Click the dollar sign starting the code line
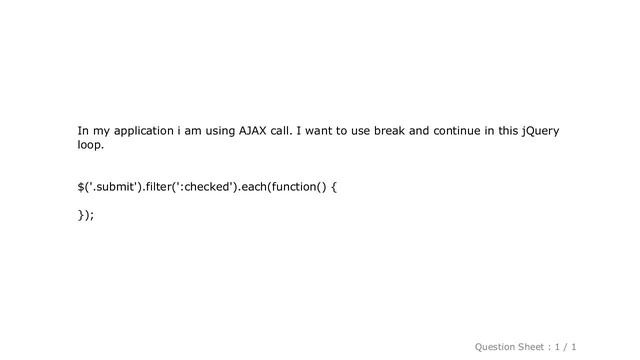 click(80, 187)
